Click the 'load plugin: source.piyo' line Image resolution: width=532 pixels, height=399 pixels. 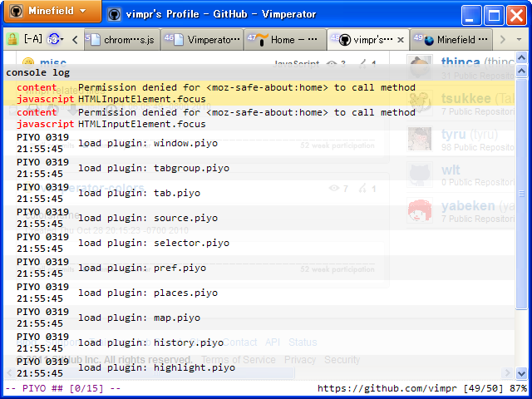(148, 218)
